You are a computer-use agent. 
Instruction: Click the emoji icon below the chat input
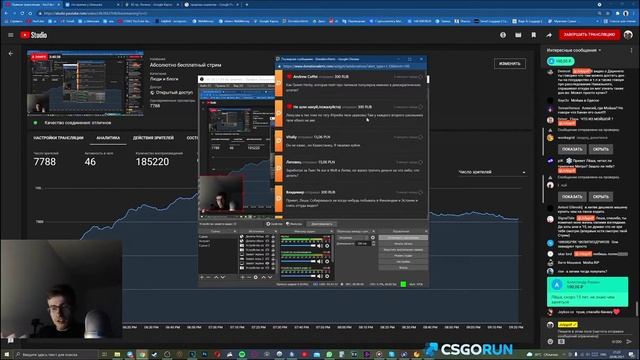tap(550, 341)
